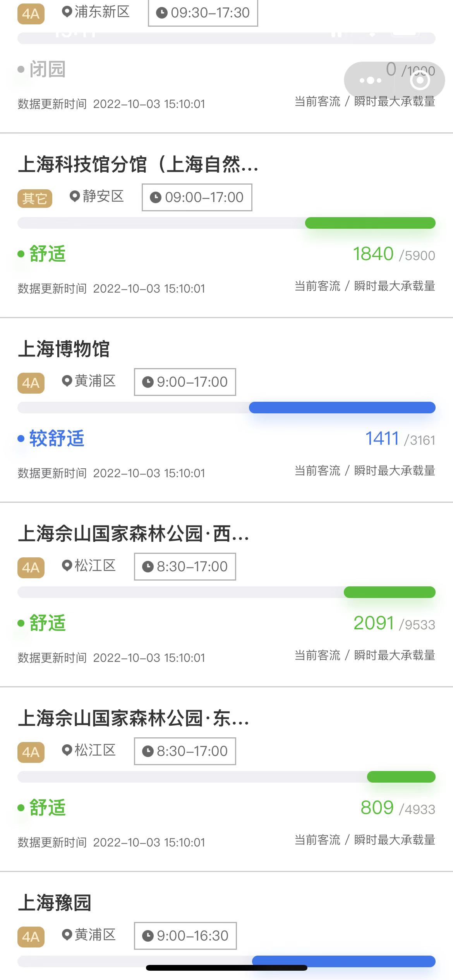Screen dimensions: 453x980
Task: Select the 上海豫园 entry title
Action: [x=55, y=903]
